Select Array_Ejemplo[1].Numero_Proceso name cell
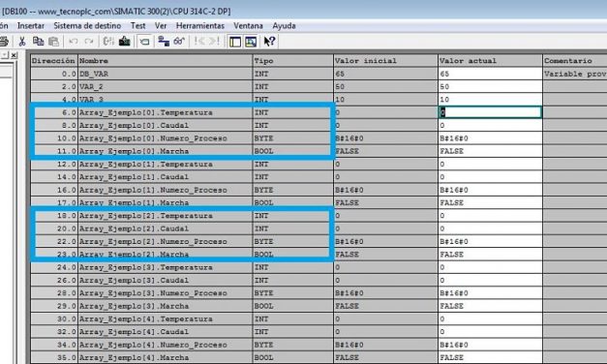 click(x=165, y=190)
